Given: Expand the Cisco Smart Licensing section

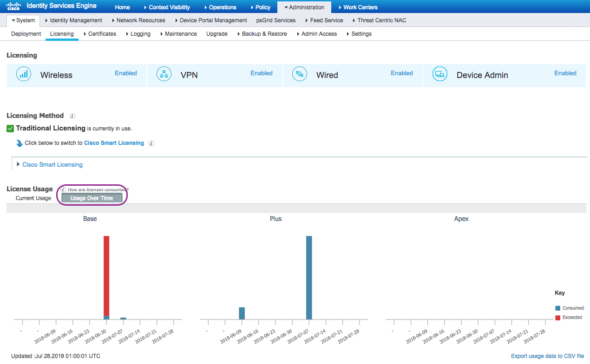Looking at the screenshot, I should click(x=52, y=164).
